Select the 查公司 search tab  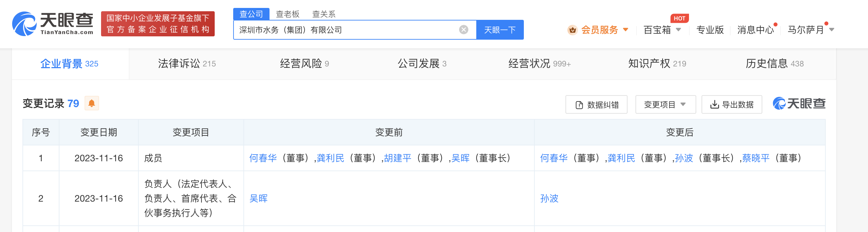pyautogui.click(x=251, y=14)
